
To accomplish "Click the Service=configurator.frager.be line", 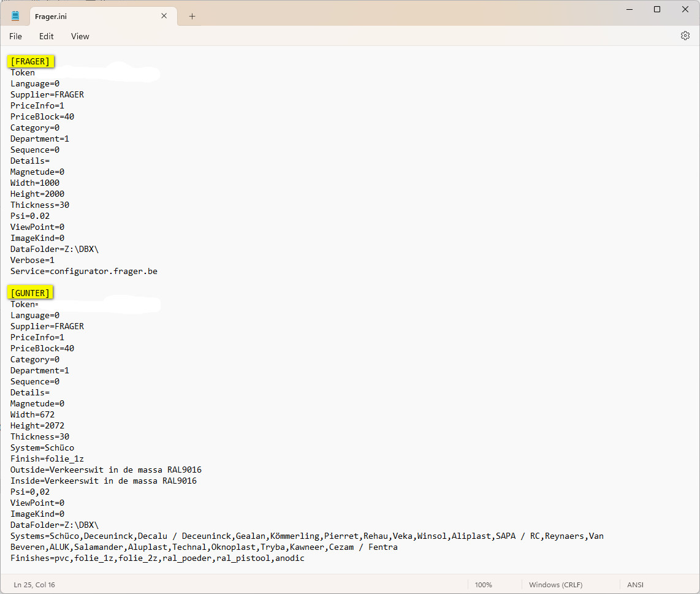I will point(84,271).
